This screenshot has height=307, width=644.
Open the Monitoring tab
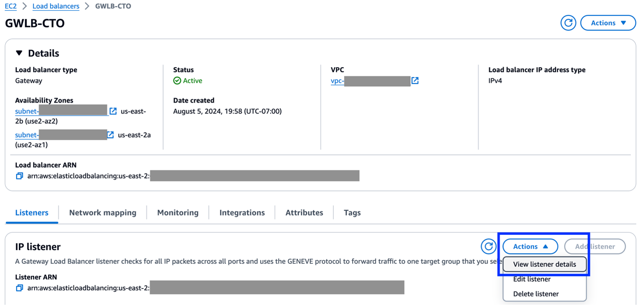click(178, 213)
